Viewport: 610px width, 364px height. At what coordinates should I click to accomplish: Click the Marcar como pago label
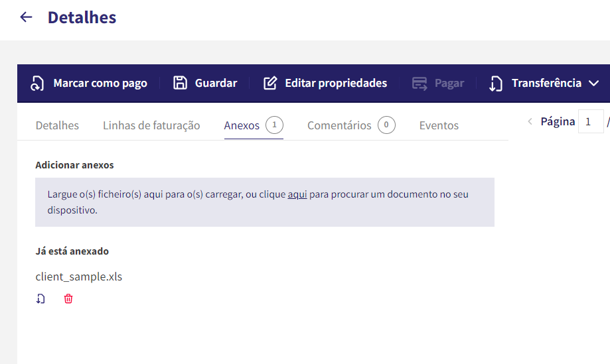100,83
